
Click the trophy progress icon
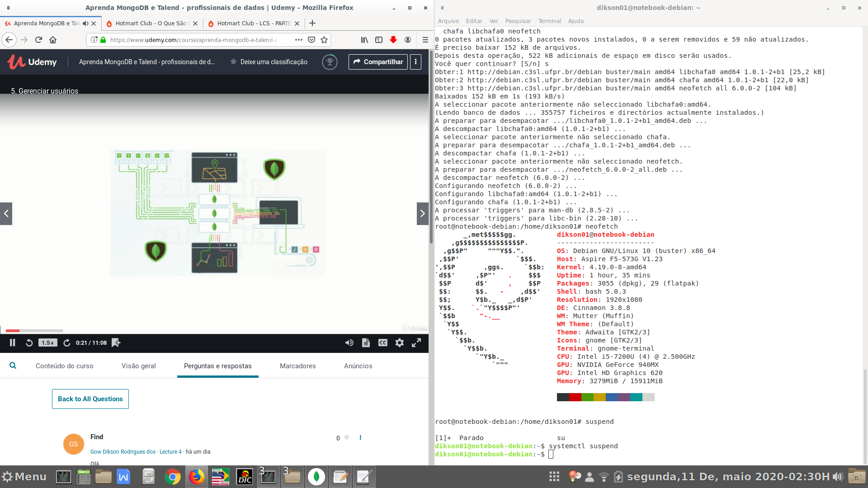tap(330, 62)
